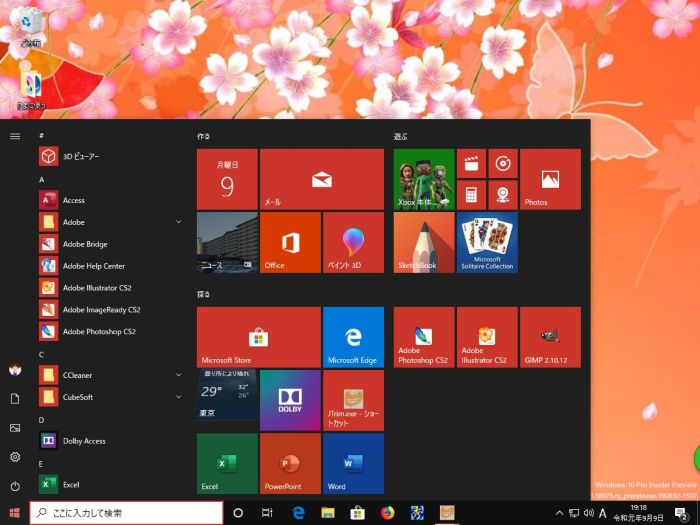The image size is (700, 525).
Task: Launch GIMP 2.10.12 from the tiles
Action: coord(549,337)
